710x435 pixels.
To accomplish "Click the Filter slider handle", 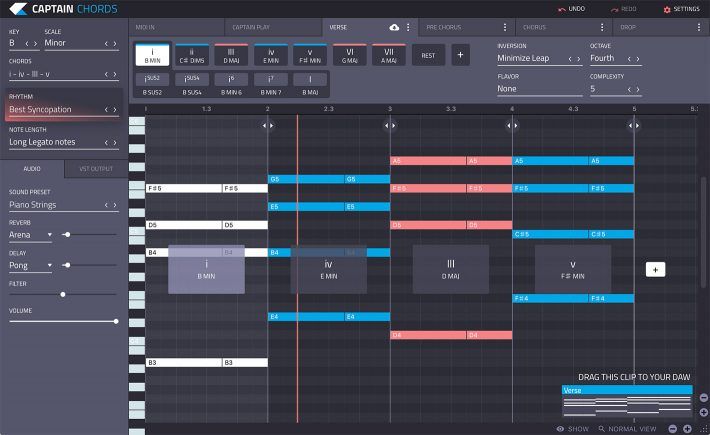I will 63,295.
